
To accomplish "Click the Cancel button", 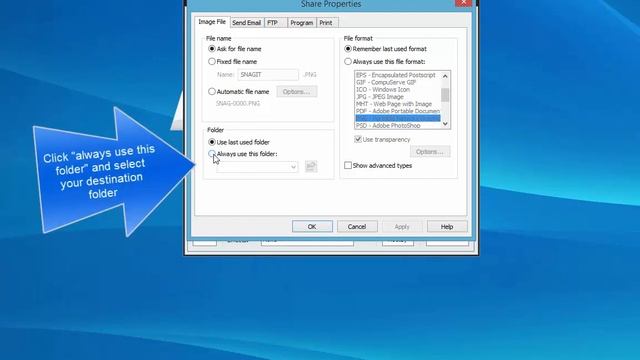I will (357, 227).
